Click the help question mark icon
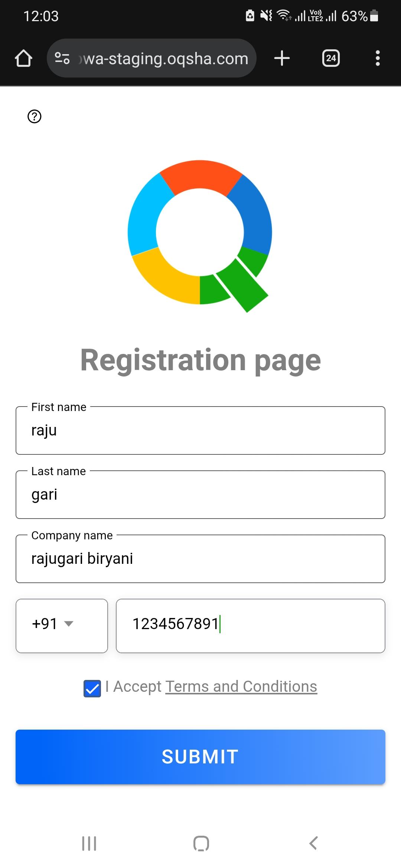Viewport: 401px width, 868px height. click(x=35, y=116)
